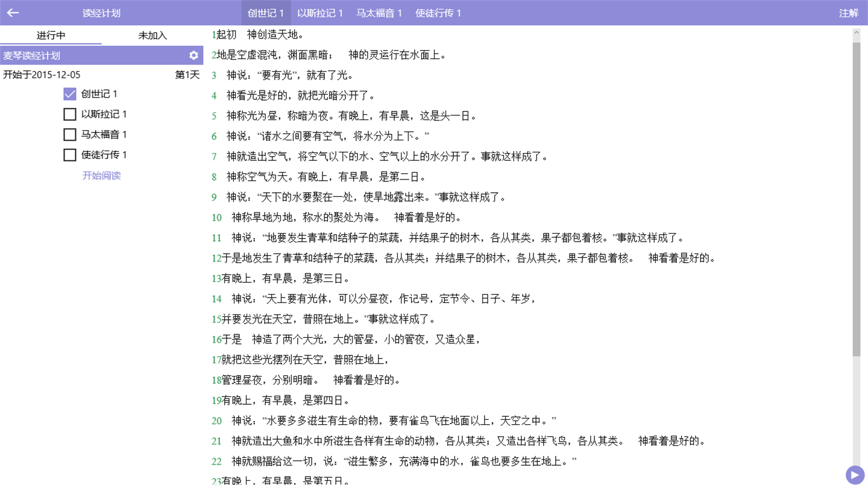Click the vertical scrollbar thumb
This screenshot has height=488, width=868.
857,199
